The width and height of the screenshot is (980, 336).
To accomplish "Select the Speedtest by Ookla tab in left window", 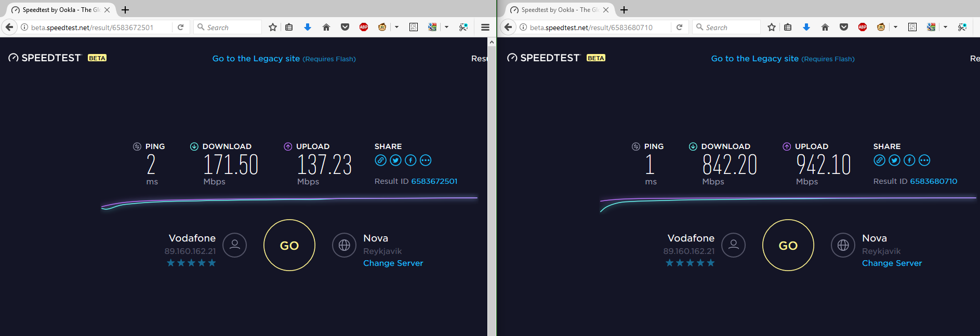I will click(61, 10).
